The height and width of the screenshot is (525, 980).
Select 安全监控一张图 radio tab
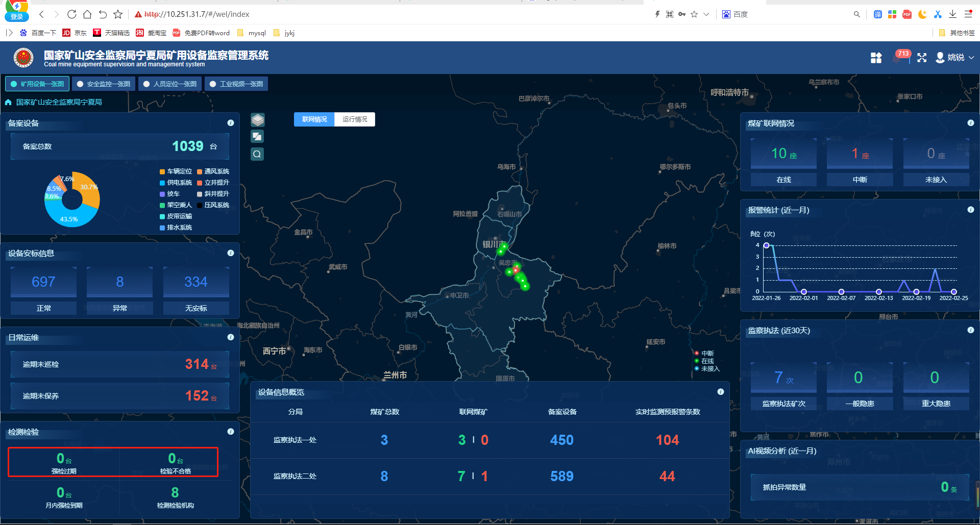click(x=104, y=84)
